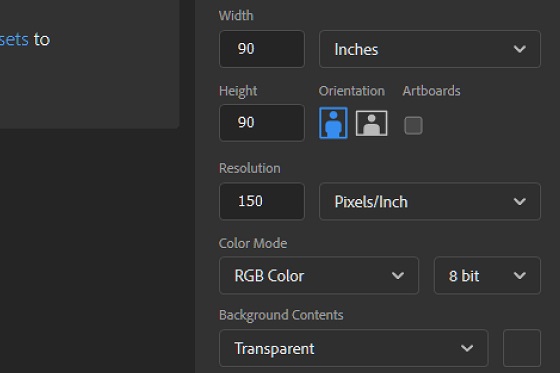Click the chevron arrow beside Pixels/Inch

(519, 202)
